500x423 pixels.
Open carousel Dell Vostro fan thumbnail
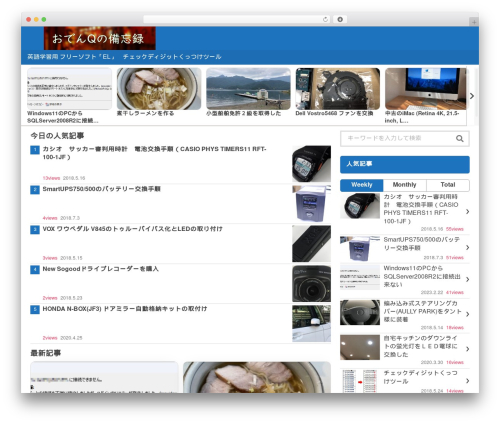point(338,89)
